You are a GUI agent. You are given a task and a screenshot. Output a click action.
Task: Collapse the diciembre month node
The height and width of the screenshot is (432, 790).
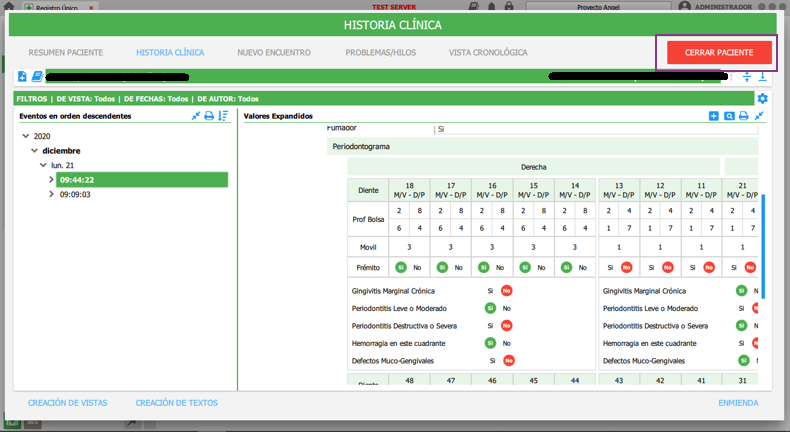tap(34, 151)
